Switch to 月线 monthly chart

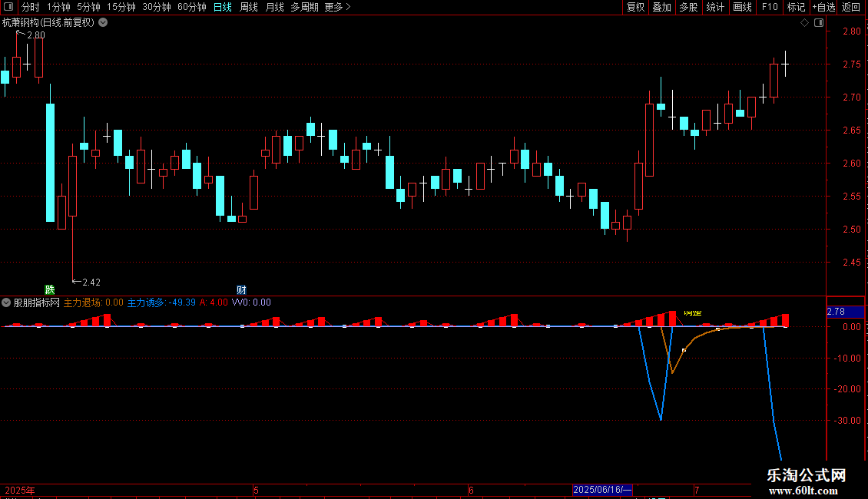coord(274,7)
